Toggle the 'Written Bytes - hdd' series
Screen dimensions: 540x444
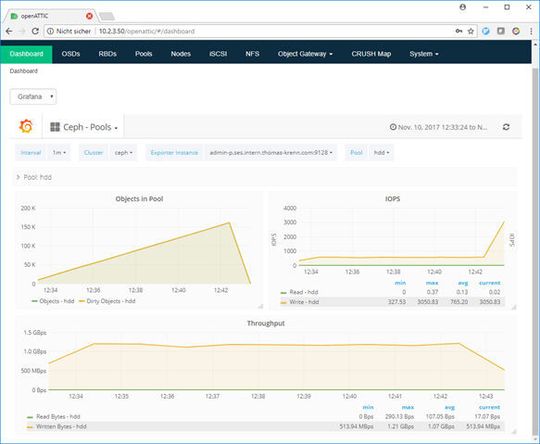(61, 426)
